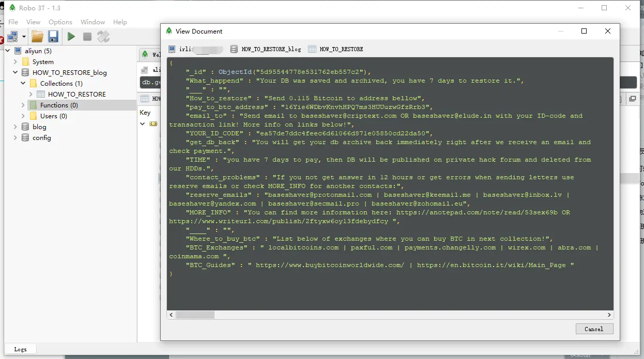
Task: Click the horizontal scrollbar right arrow
Action: (x=609, y=315)
